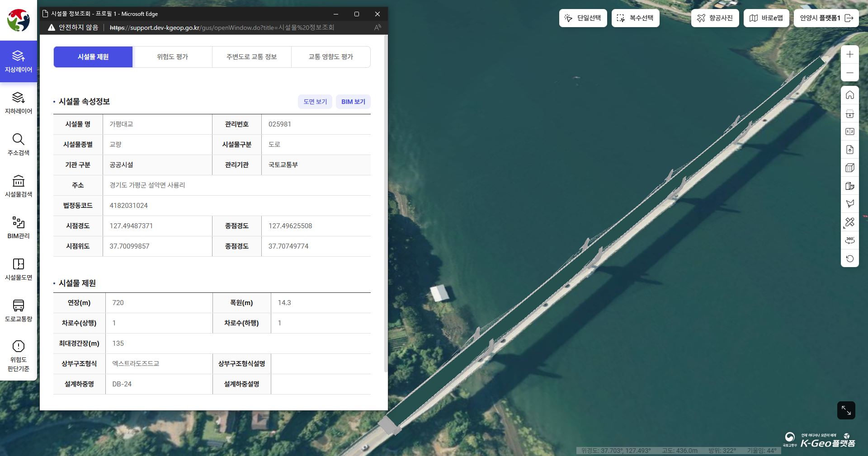Open 시설물검색 facility search
The width and height of the screenshot is (868, 456).
pyautogui.click(x=18, y=186)
